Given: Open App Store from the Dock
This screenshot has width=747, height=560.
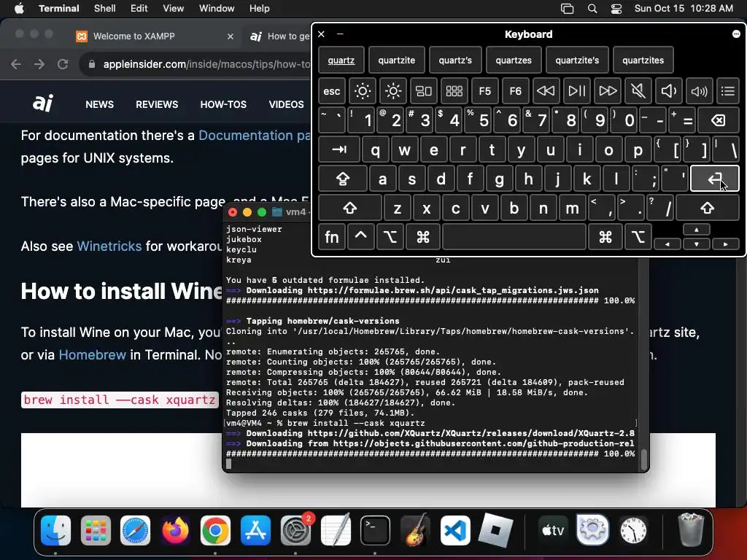Looking at the screenshot, I should coord(255,530).
